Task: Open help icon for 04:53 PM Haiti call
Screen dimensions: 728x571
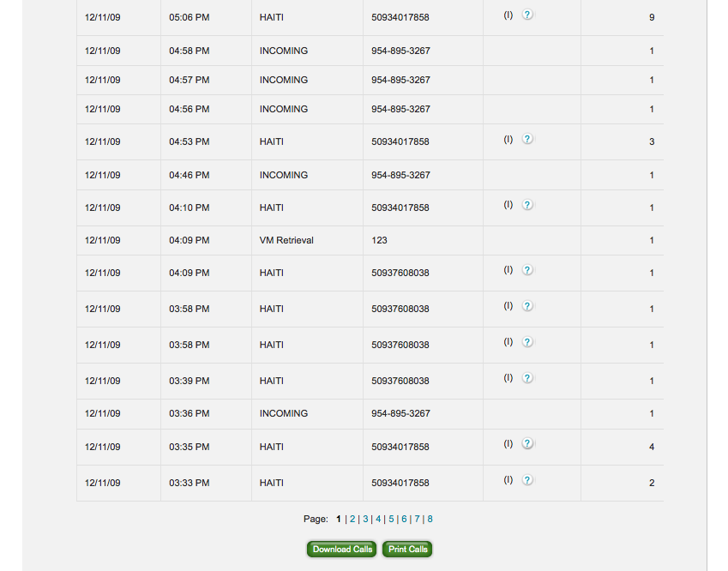Action: pos(527,139)
